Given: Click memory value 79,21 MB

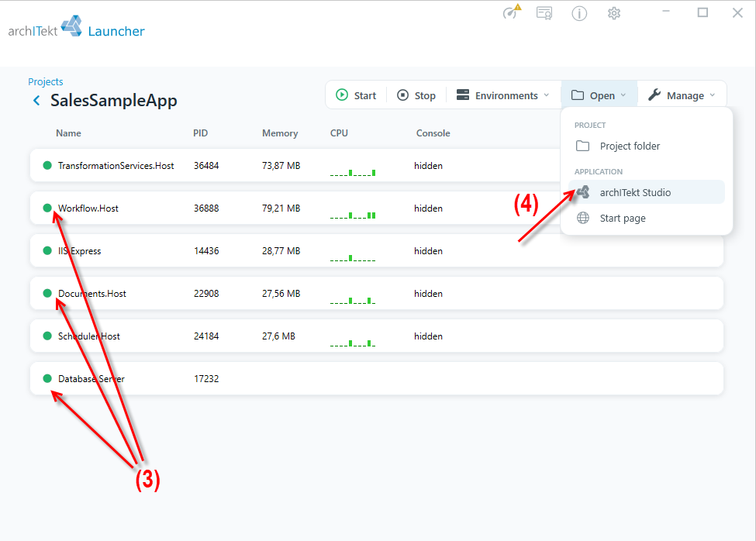Looking at the screenshot, I should [x=281, y=208].
